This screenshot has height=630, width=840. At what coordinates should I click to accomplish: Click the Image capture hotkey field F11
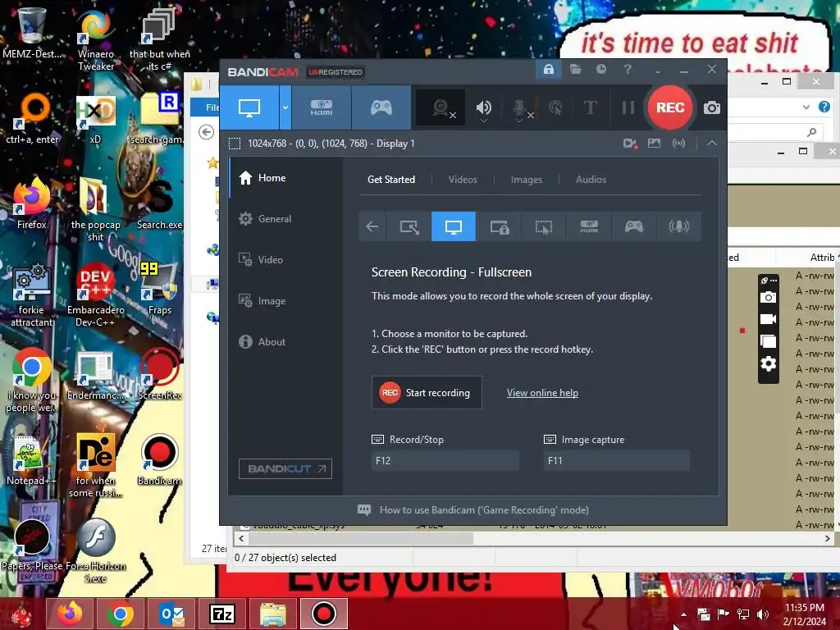[x=616, y=461]
